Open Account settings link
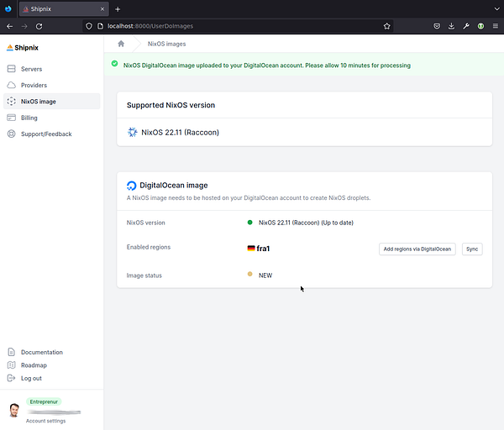Viewport: 504px width, 430px height. [x=45, y=421]
